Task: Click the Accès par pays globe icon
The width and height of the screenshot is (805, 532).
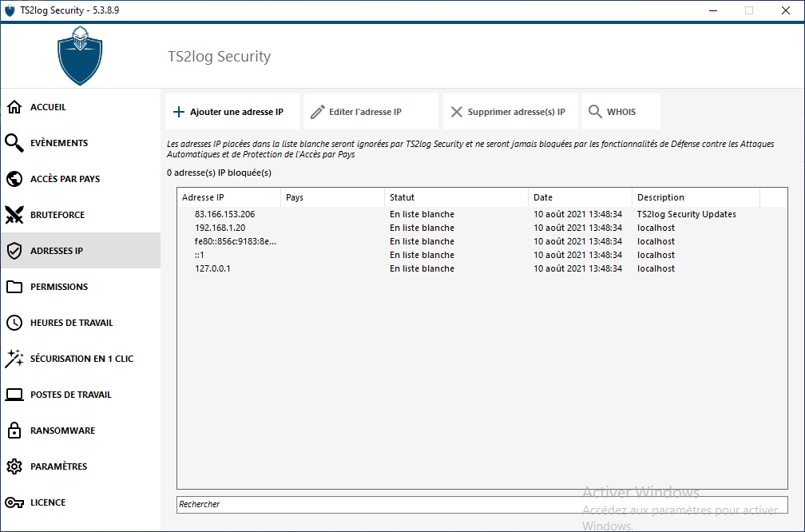Action: click(14, 179)
